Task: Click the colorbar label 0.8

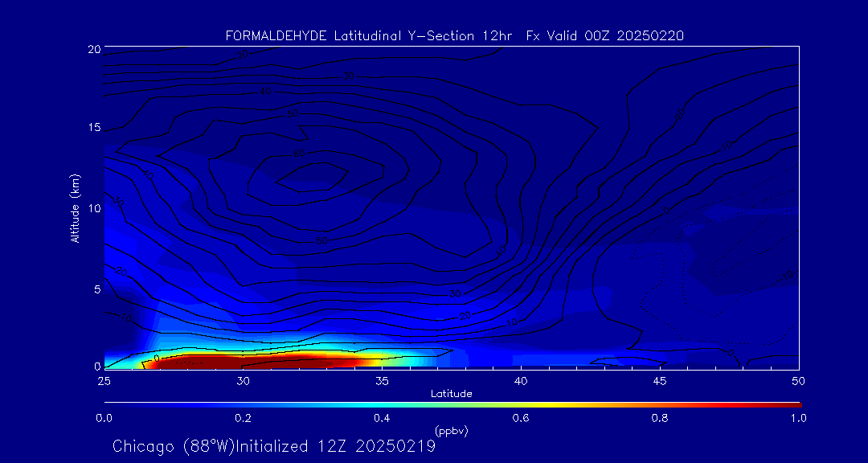Action: coord(660,419)
